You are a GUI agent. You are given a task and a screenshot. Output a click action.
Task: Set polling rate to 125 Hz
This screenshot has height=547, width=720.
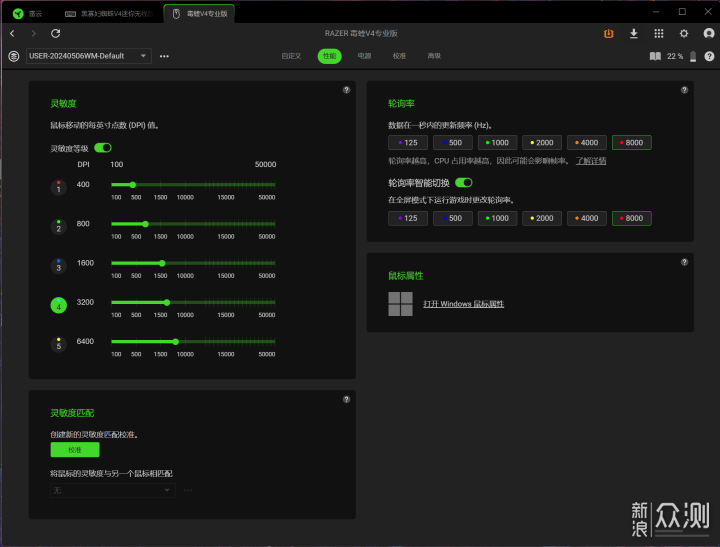tap(408, 142)
